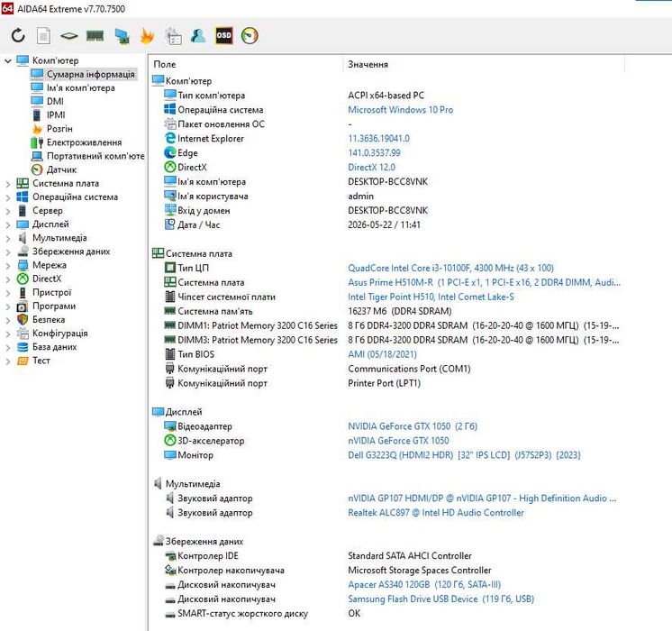Select Безпека in the tree
The image size is (672, 631).
(x=49, y=320)
